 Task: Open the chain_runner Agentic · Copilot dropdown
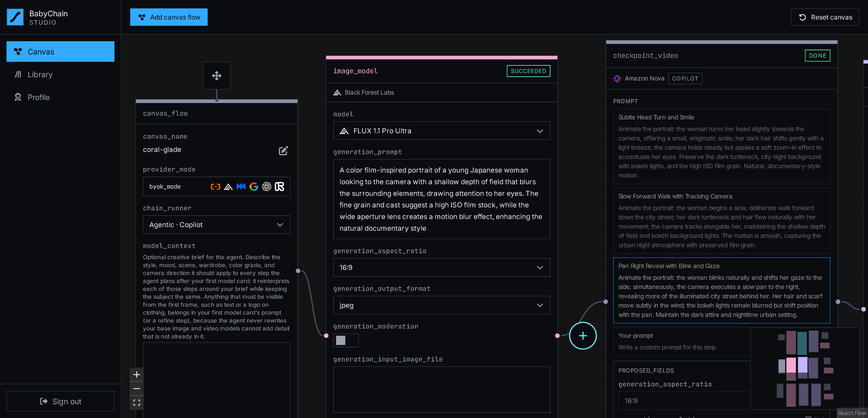click(217, 225)
